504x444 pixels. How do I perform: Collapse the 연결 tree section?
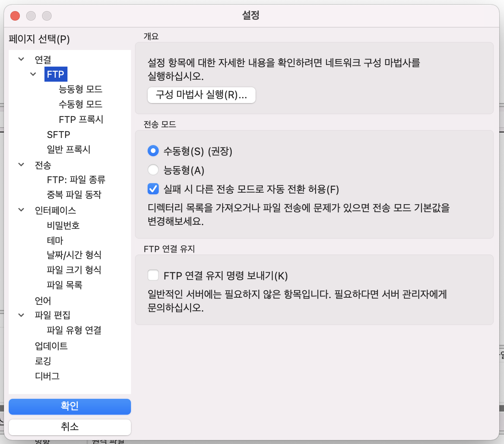click(x=21, y=59)
